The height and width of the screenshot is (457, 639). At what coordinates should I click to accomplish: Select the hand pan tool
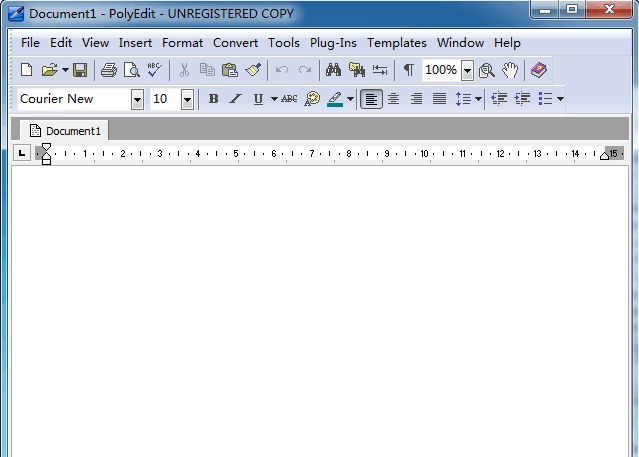coord(510,70)
